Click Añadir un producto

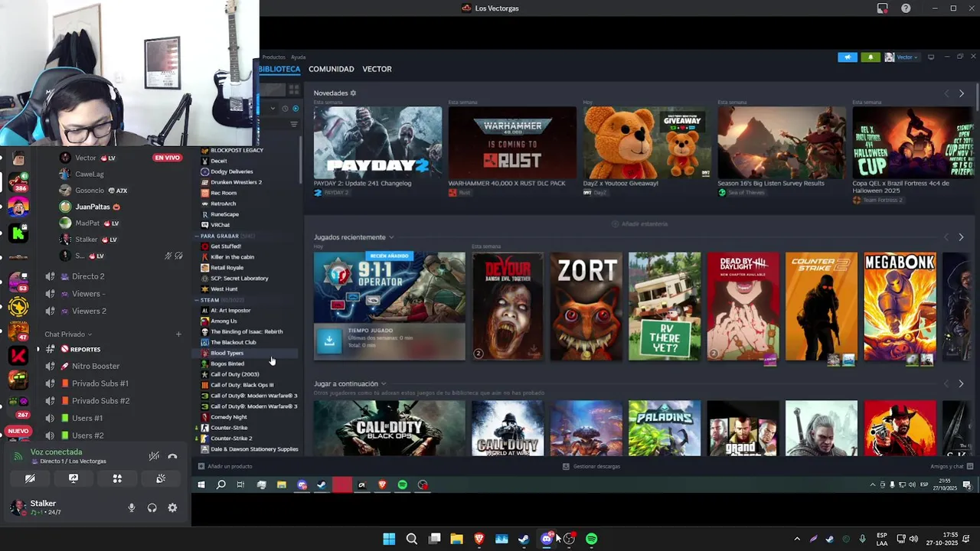[225, 466]
